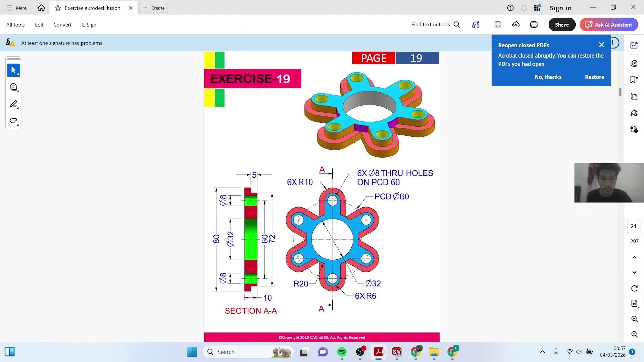Image resolution: width=644 pixels, height=362 pixels.
Task: Open the apps grid icon
Action: click(537, 8)
